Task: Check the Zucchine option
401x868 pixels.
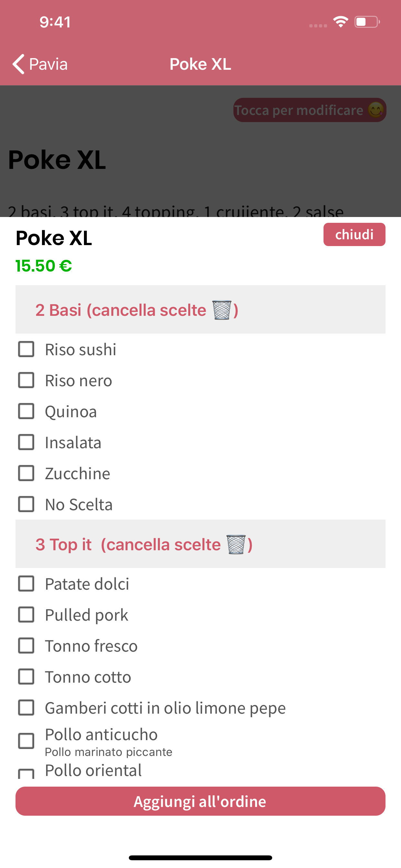Action: coord(26,473)
